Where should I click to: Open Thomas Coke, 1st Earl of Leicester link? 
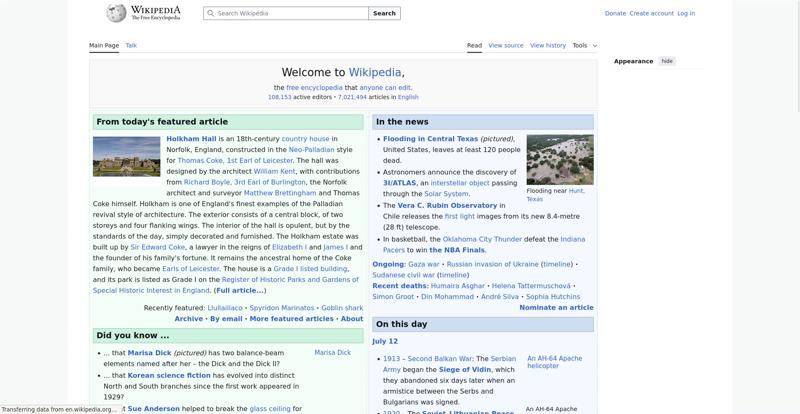coord(235,160)
